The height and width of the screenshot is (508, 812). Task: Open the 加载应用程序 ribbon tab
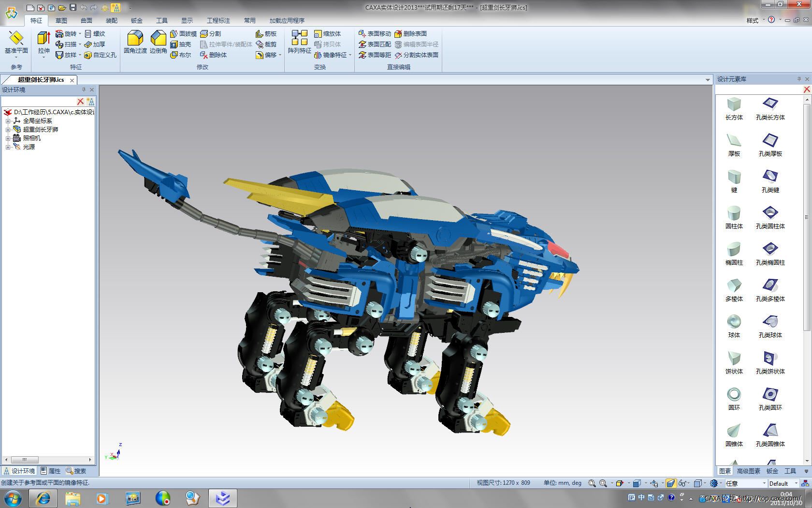[x=287, y=20]
